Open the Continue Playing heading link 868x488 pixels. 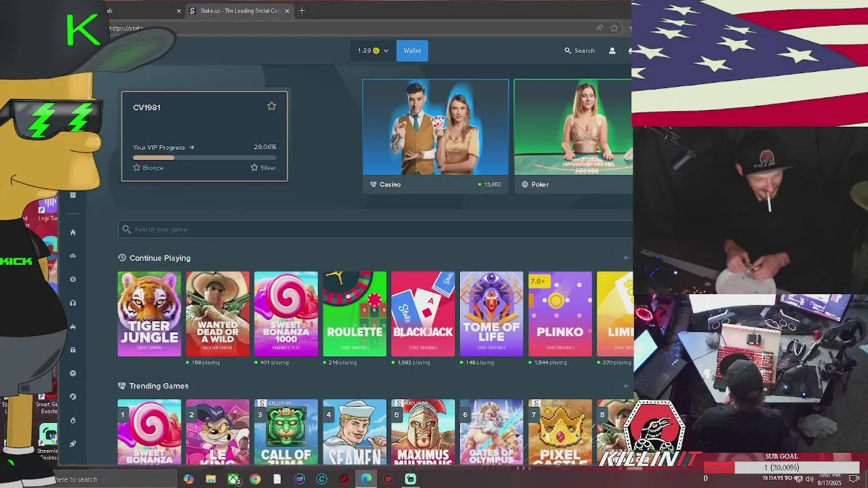(160, 258)
